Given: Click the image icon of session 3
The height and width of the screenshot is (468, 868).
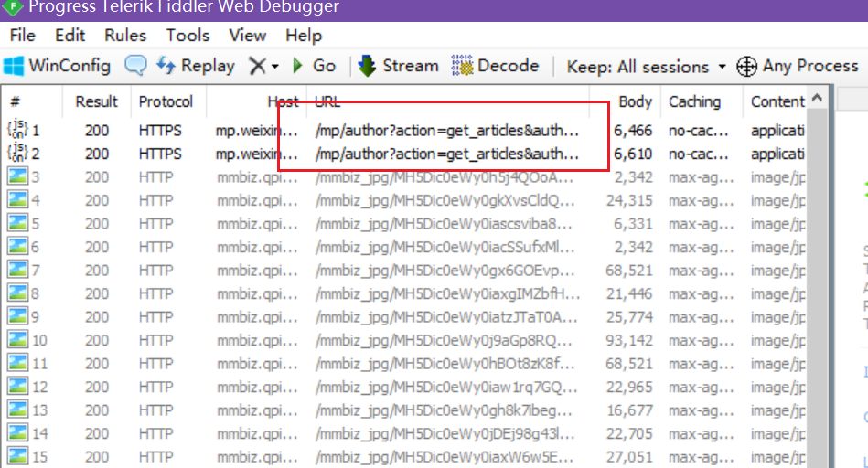Looking at the screenshot, I should 17,176.
